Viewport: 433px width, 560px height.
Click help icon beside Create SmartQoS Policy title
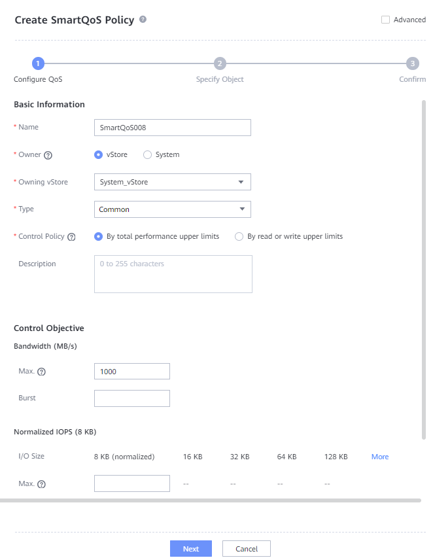coord(143,19)
